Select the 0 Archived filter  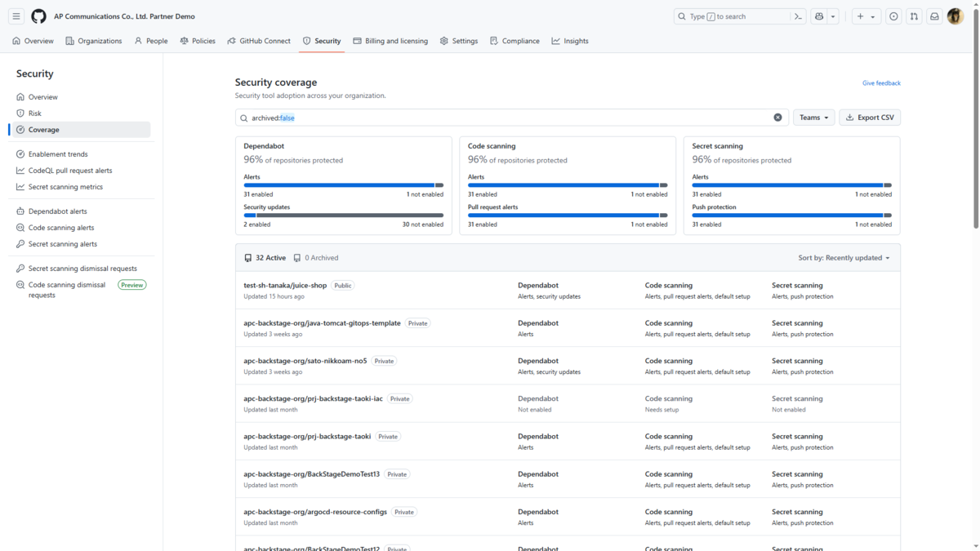pos(316,258)
